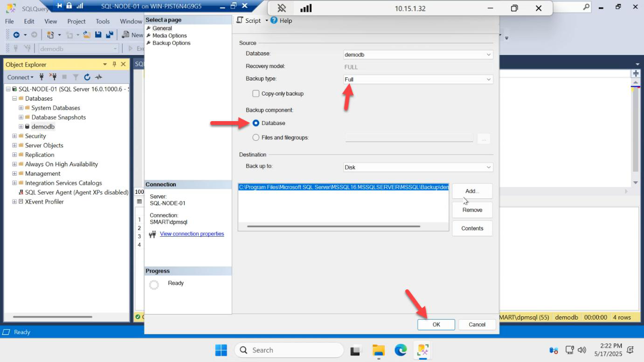644x362 pixels.
Task: Open the Script dropdown arrow
Action: tap(267, 20)
